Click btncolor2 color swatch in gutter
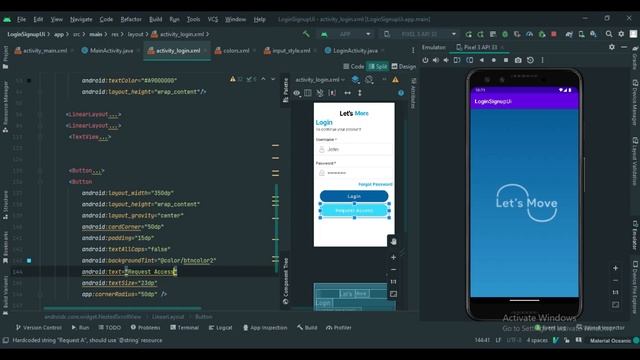640x360 pixels. click(29, 260)
